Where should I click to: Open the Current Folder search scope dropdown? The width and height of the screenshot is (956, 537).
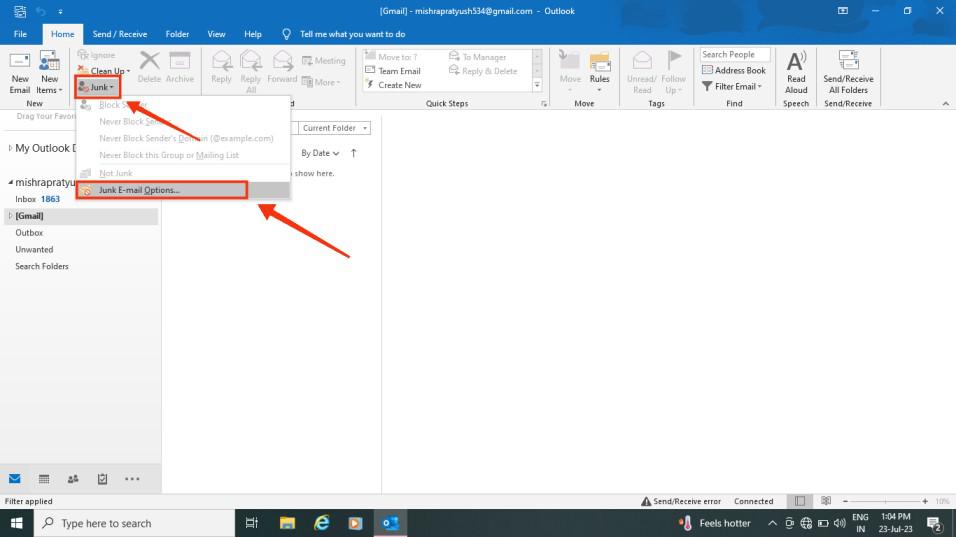point(334,128)
